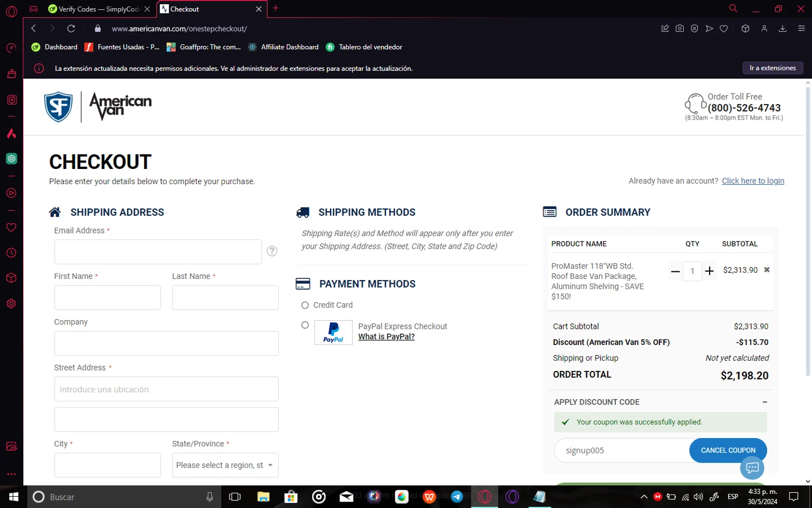Open the ChatGPT sidebar icon

[11, 159]
